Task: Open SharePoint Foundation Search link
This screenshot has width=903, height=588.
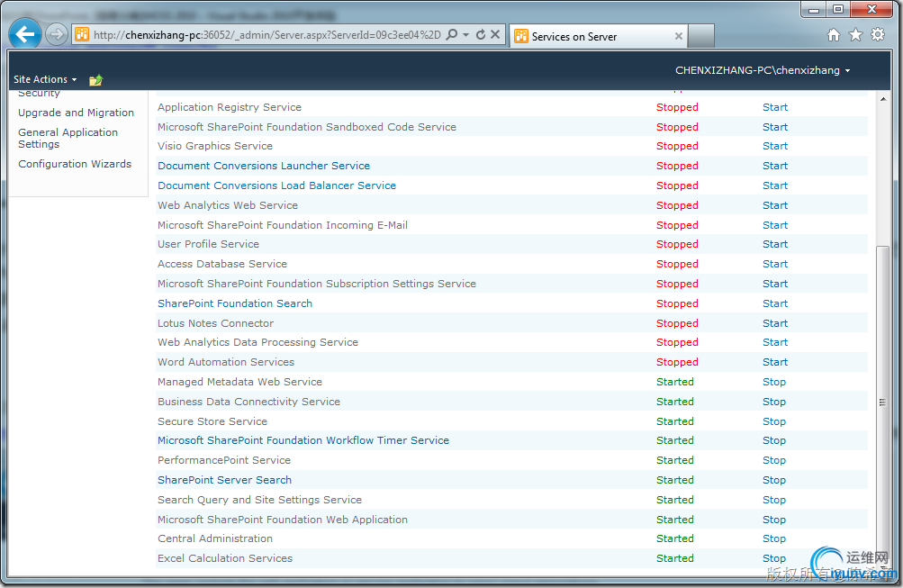Action: tap(235, 303)
